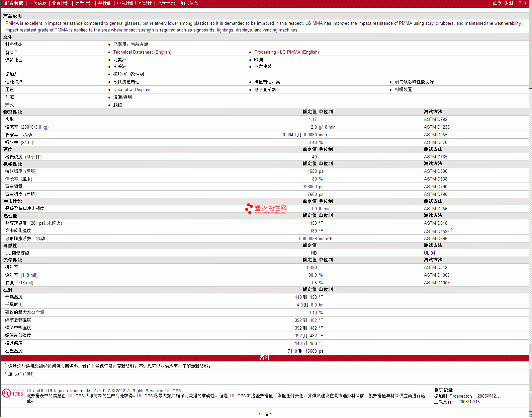Open the 电气性能与可燃性 tab

pos(134,3)
